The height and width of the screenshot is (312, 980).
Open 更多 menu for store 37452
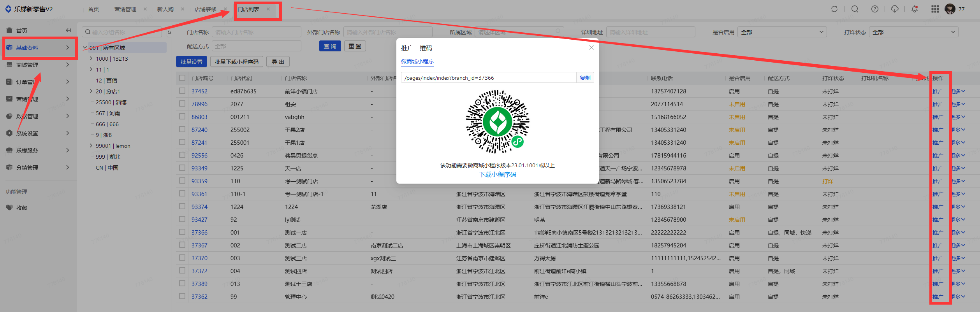(x=959, y=91)
